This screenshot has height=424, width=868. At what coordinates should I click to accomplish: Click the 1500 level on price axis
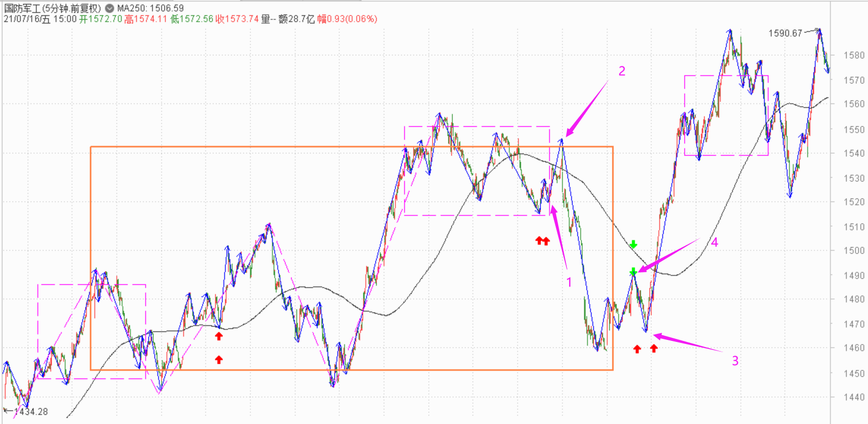pos(854,251)
